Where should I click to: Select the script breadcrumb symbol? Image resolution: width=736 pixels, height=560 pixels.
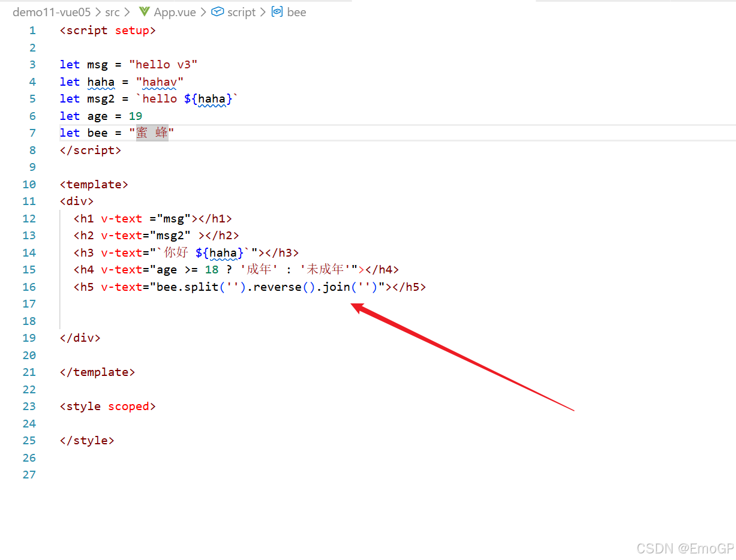pyautogui.click(x=241, y=12)
